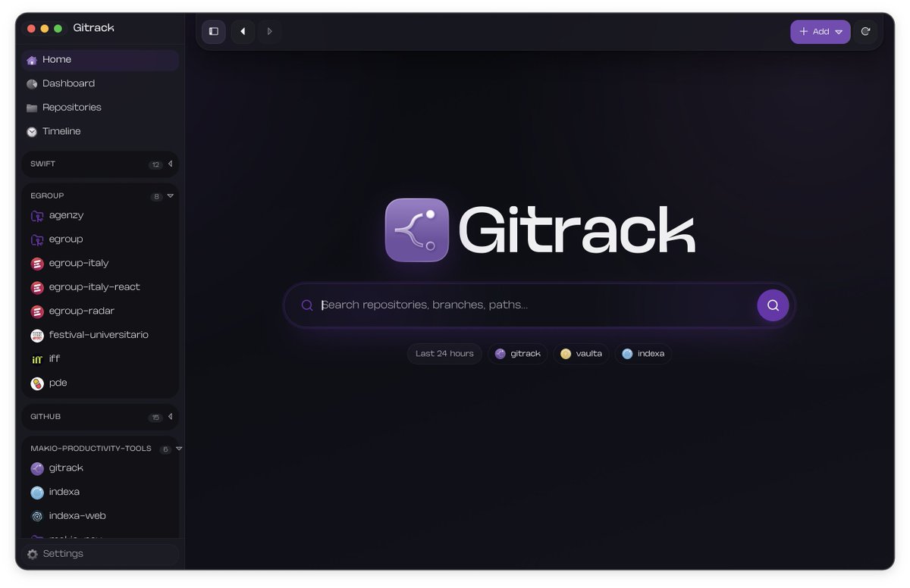
Task: Expand the SWIFT group
Action: click(x=170, y=164)
